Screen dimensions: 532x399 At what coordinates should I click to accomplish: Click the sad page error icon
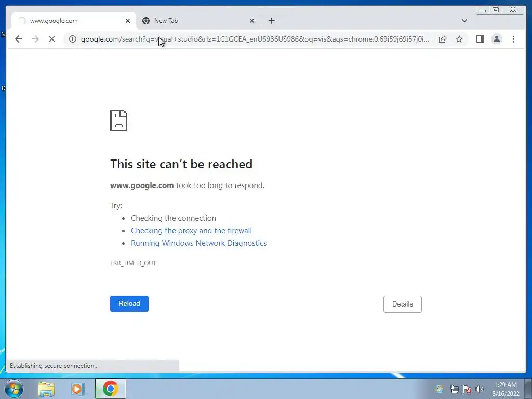click(x=119, y=121)
